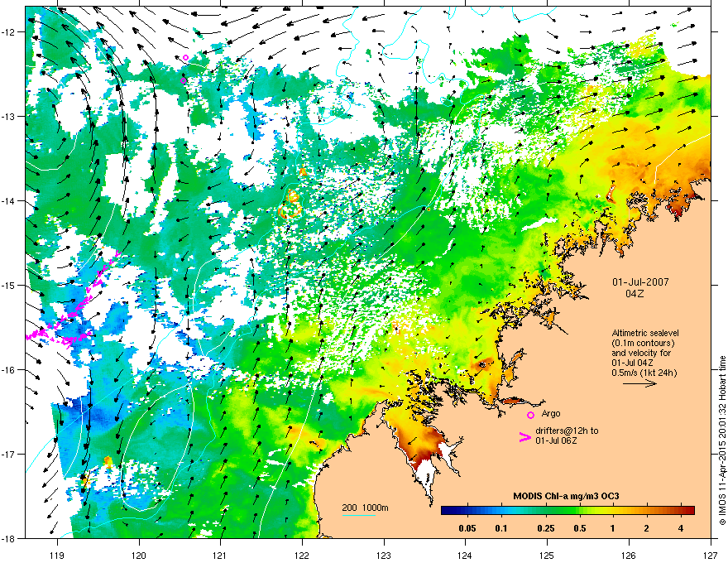Click the latitude axis label -18
This screenshot has height=563, width=728.
(9, 538)
